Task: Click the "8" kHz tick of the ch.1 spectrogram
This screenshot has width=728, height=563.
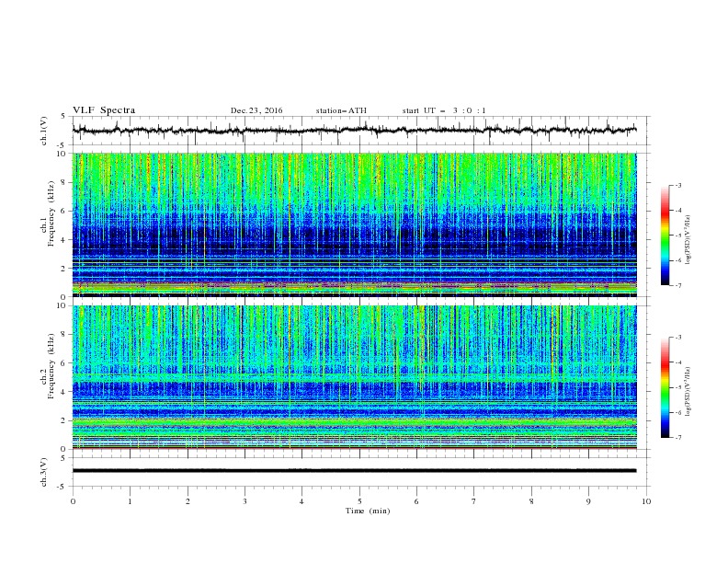Action: tap(64, 182)
